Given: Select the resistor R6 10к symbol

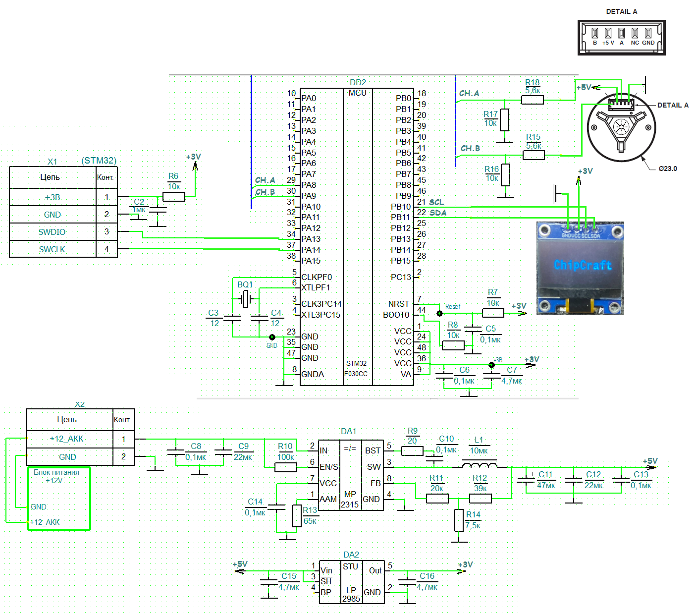Looking at the screenshot, I should (x=174, y=196).
